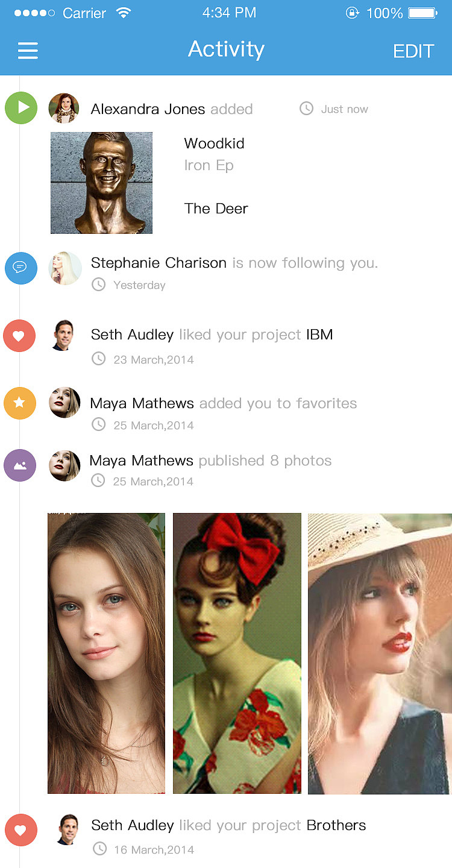Open the photo with the straw hat

[x=380, y=653]
